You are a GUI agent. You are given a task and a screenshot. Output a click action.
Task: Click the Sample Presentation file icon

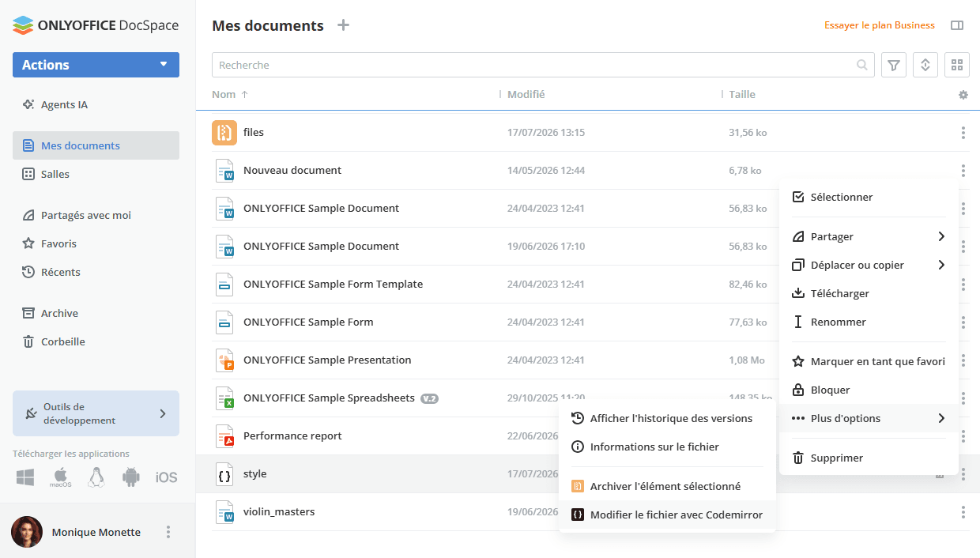click(x=224, y=360)
